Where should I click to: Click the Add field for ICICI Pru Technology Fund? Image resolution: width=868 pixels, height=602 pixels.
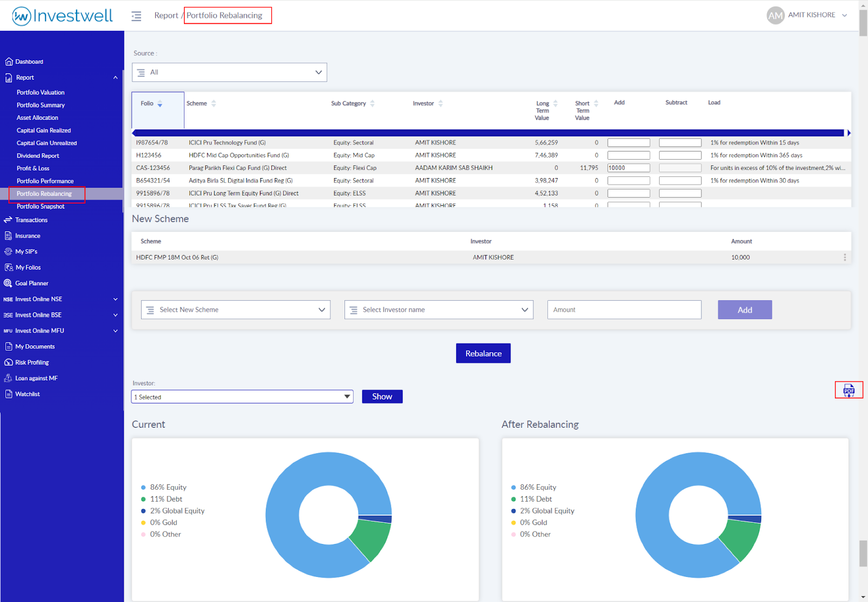pyautogui.click(x=629, y=143)
